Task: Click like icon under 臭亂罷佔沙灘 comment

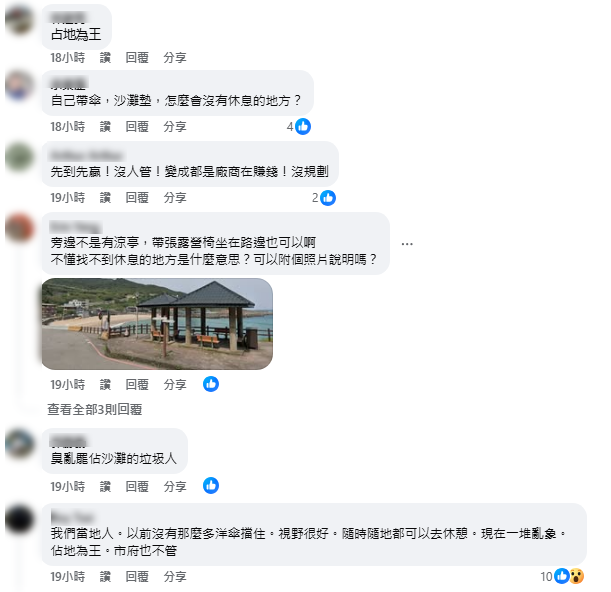Action: coord(211,486)
